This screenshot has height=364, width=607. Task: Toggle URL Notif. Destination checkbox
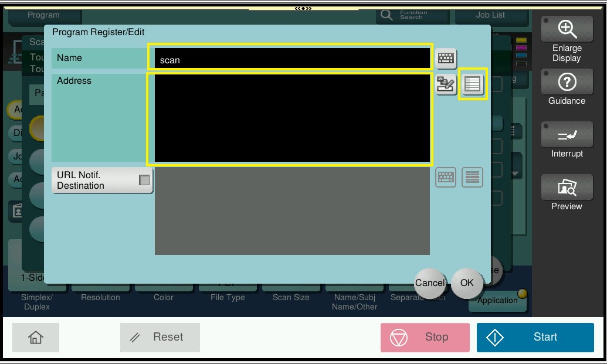tap(144, 181)
